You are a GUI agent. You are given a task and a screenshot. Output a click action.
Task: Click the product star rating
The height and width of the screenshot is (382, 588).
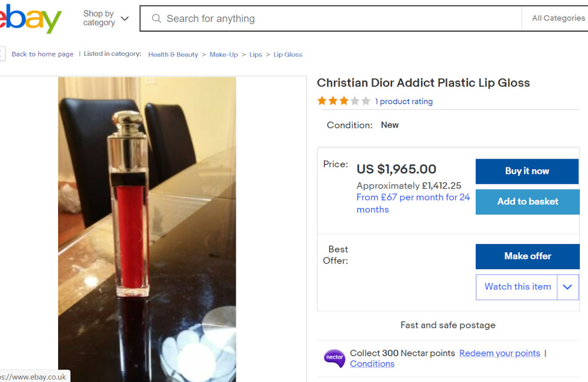343,101
